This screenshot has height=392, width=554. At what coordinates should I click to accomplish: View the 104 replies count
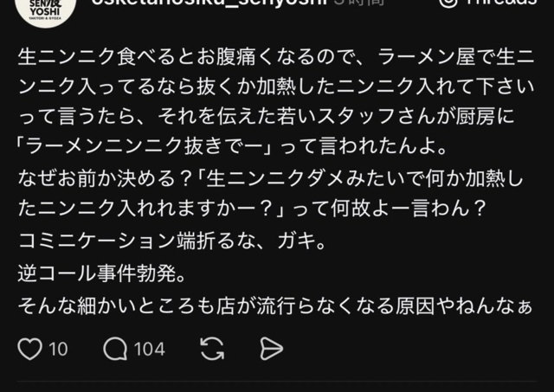[x=150, y=350]
